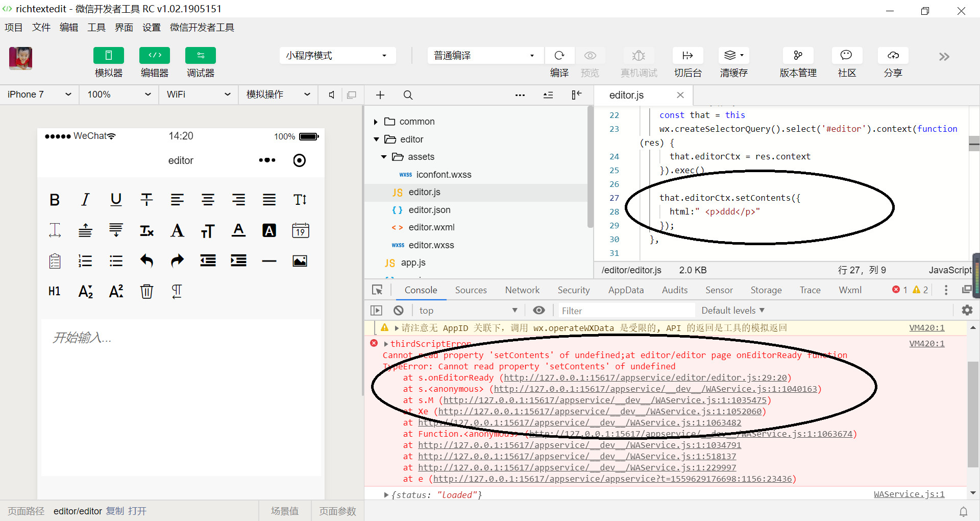The width and height of the screenshot is (980, 521).
Task: Increase indent with indent icon
Action: pos(238,261)
